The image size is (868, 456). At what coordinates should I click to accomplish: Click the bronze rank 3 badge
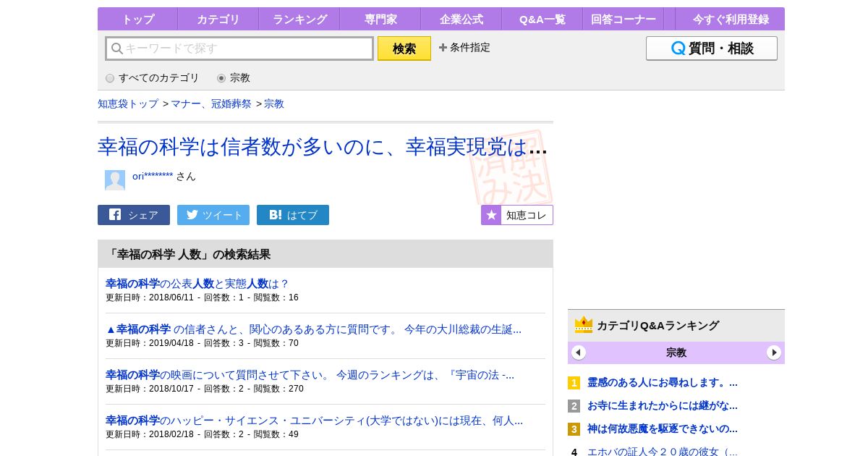[x=574, y=429]
